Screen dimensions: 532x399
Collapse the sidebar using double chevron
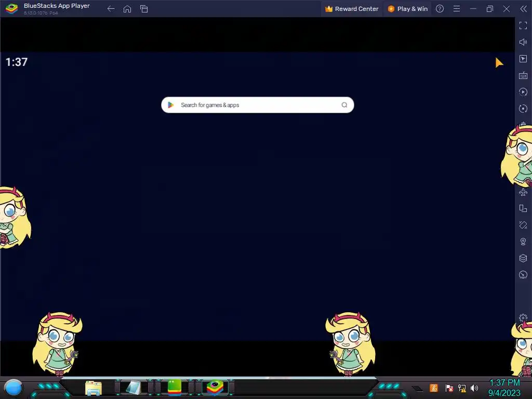pos(524,9)
